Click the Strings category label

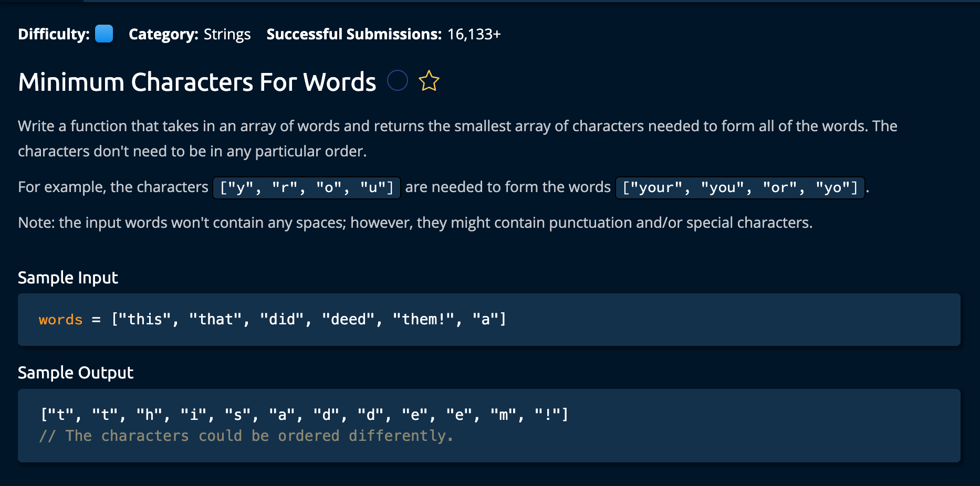point(227,34)
